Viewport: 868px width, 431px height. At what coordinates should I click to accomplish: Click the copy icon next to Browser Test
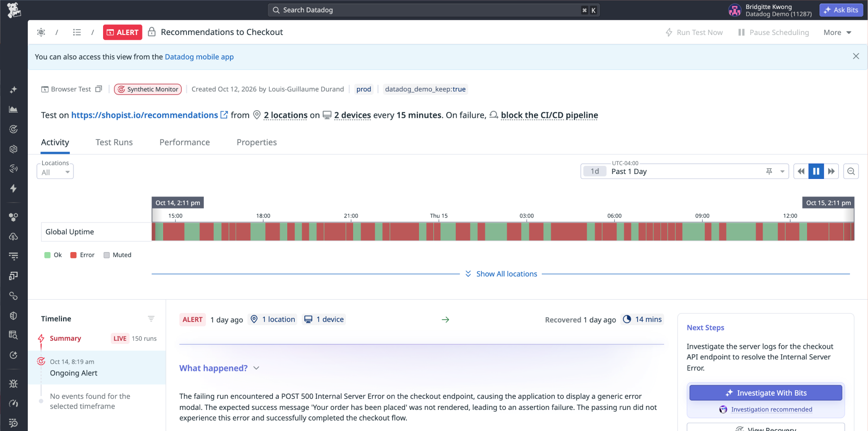pos(99,89)
